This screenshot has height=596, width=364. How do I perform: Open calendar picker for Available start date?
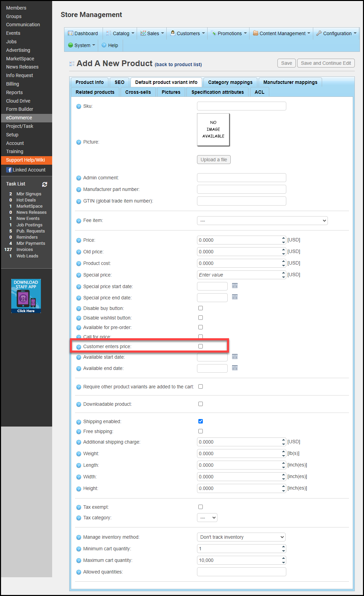(235, 357)
